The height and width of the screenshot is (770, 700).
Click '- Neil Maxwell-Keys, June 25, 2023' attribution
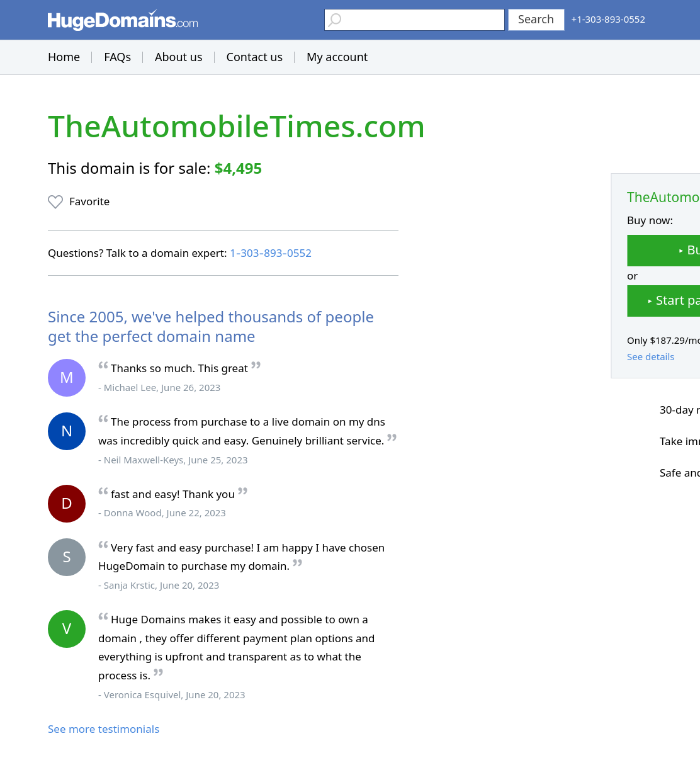pos(173,460)
